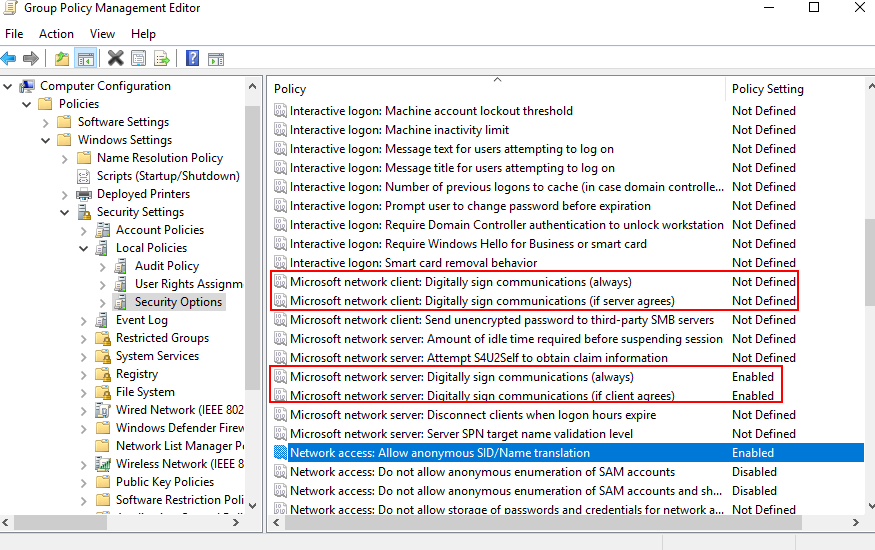
Task: Expand the Software Settings node
Action: pos(45,122)
